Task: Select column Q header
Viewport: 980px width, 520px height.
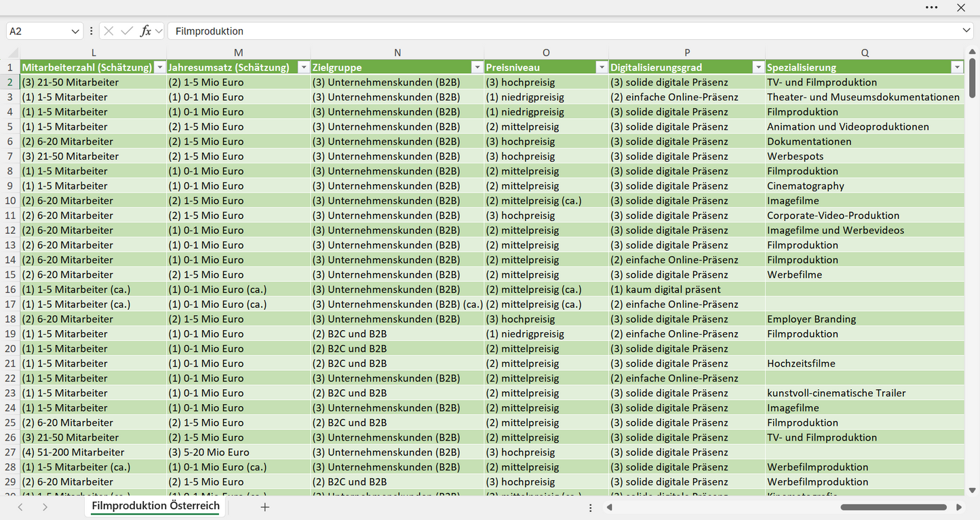Action: [x=865, y=52]
